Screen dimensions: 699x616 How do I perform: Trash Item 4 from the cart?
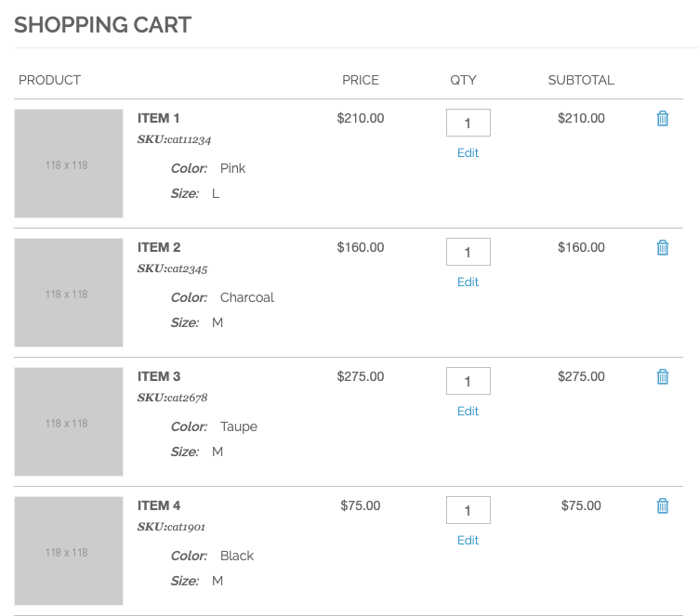point(663,505)
